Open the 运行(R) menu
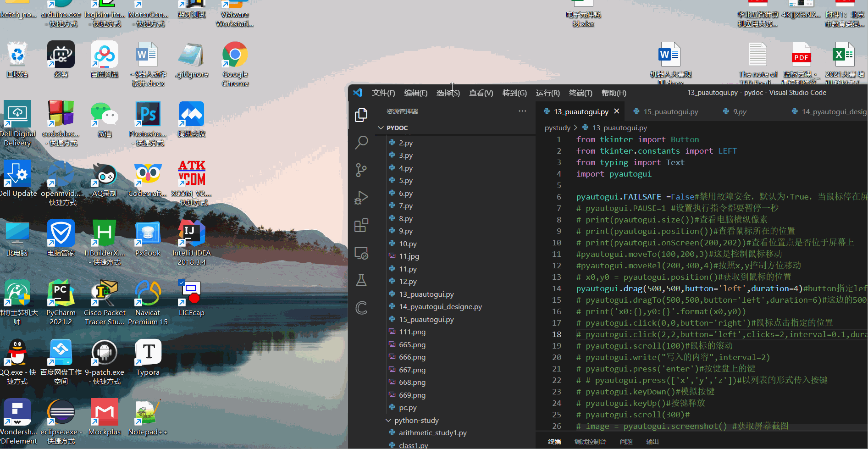The image size is (868, 449). click(x=548, y=93)
